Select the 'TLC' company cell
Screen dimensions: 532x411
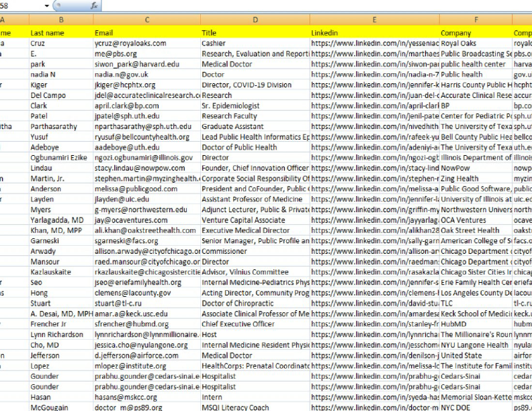476,304
